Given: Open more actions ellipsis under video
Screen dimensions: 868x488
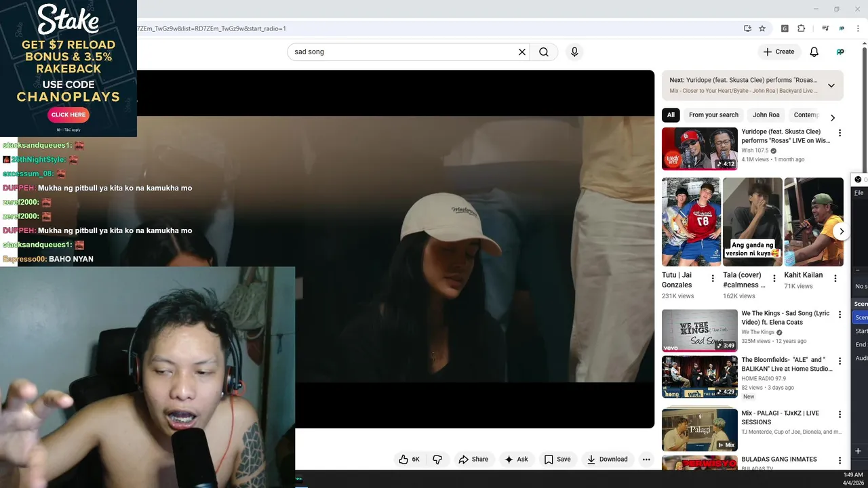Looking at the screenshot, I should (646, 460).
